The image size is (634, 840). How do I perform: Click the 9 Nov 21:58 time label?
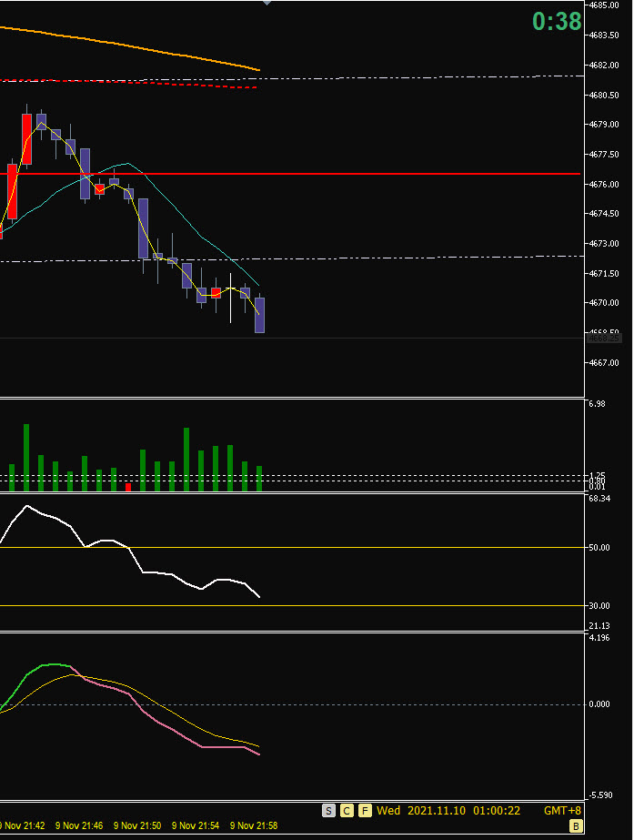pyautogui.click(x=254, y=826)
